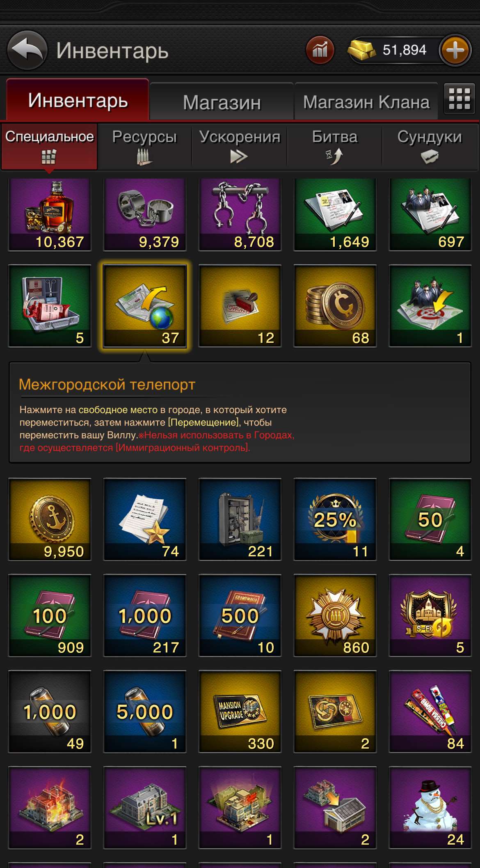
Task: Tap the back arrow button
Action: click(27, 50)
